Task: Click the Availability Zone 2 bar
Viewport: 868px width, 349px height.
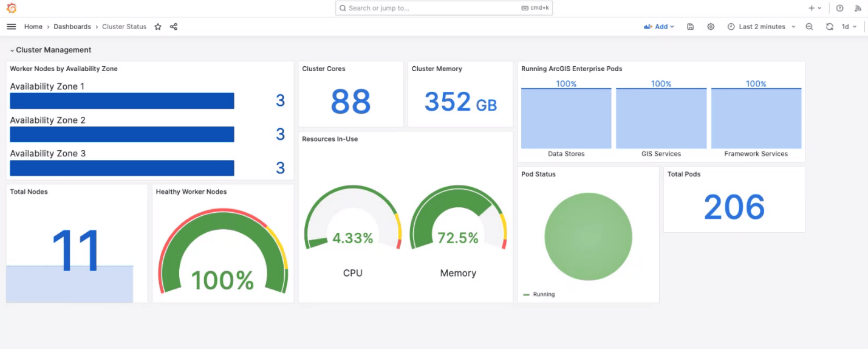Action: [122, 134]
